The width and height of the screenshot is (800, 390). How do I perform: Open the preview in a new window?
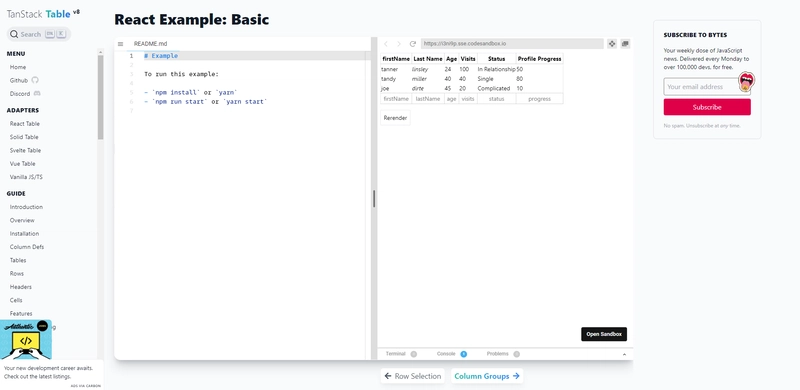click(x=626, y=44)
